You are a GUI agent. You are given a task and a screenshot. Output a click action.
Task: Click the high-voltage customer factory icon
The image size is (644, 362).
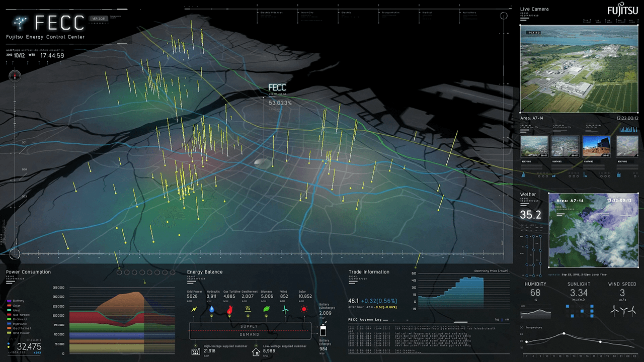click(x=196, y=351)
